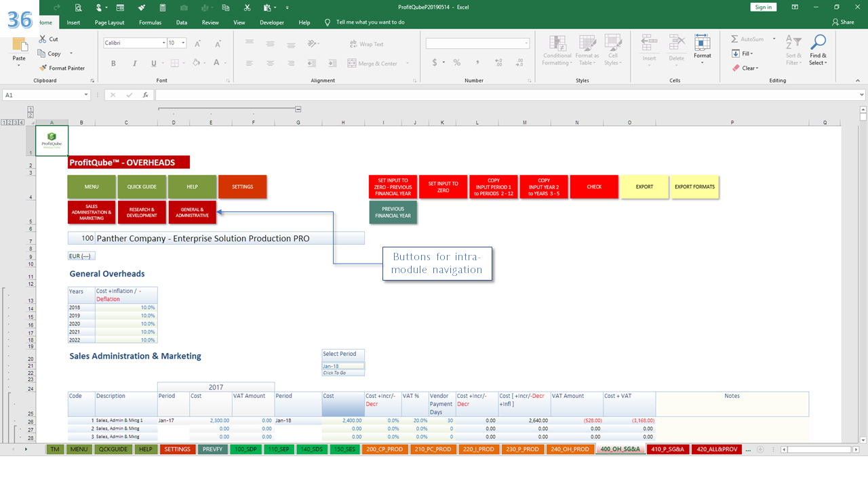This screenshot has width=868, height=488.
Task: Switch to the 410_P_SG&A sheet tab
Action: click(669, 449)
